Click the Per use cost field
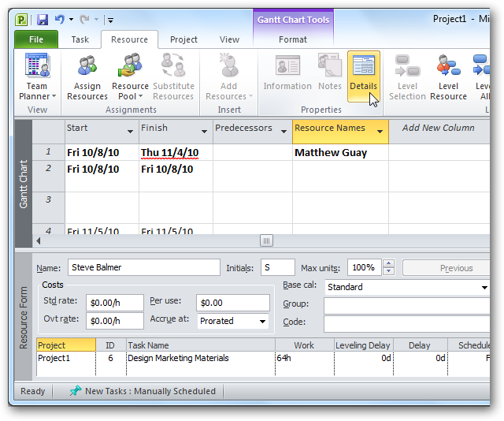 [x=233, y=303]
